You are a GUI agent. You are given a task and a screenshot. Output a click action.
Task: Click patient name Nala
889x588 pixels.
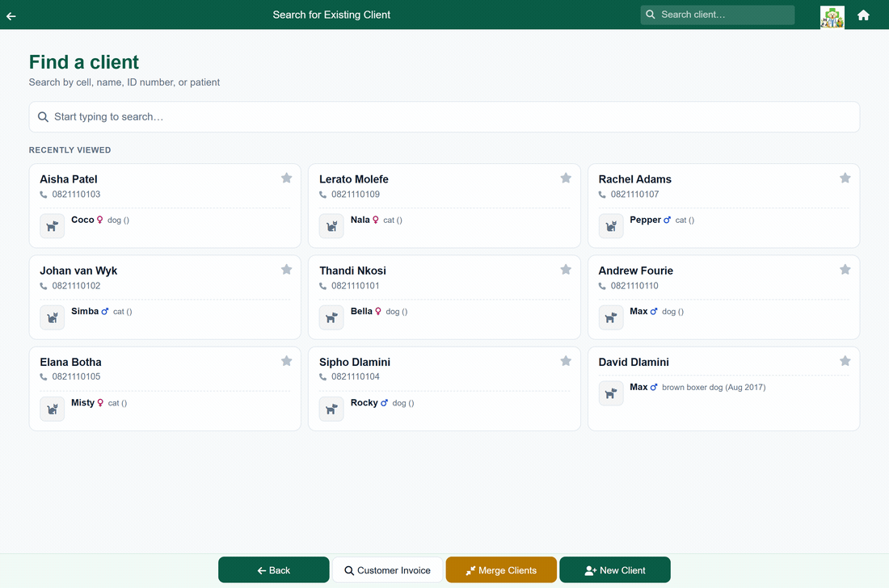pyautogui.click(x=360, y=220)
